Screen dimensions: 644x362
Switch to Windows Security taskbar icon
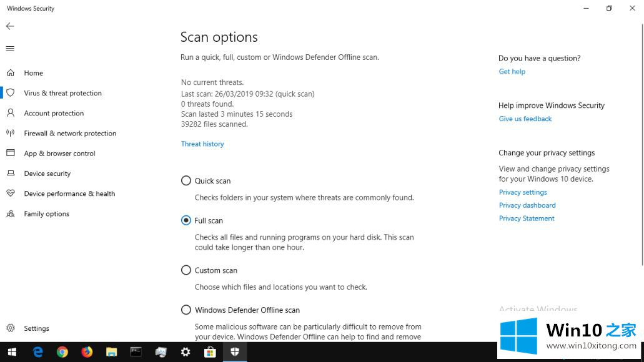[235, 352]
